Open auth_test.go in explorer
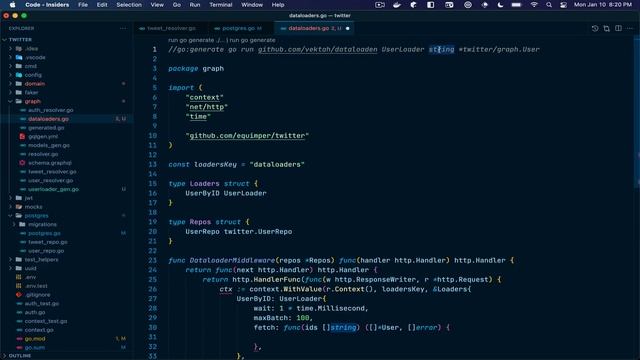The height and width of the screenshot is (360, 640). (42, 304)
